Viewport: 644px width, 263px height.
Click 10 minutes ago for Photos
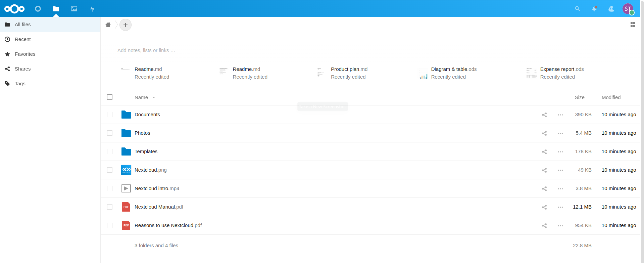tap(619, 133)
